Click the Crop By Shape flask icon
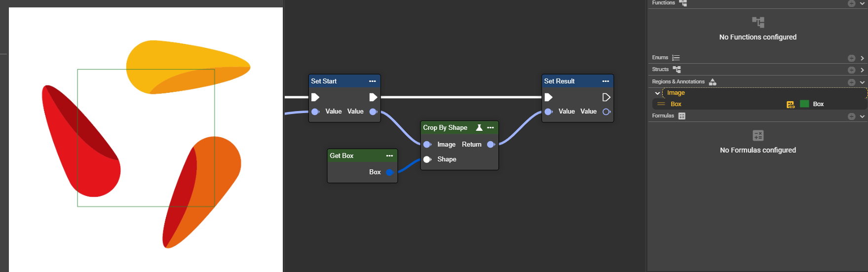This screenshot has width=868, height=272. click(479, 128)
